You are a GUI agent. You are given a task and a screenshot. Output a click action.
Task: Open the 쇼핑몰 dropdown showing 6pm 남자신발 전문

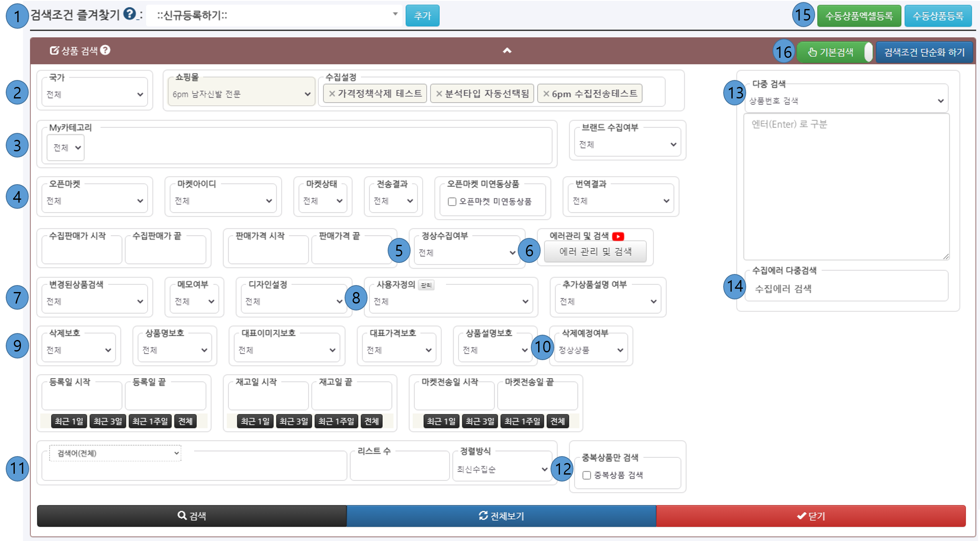pyautogui.click(x=241, y=94)
